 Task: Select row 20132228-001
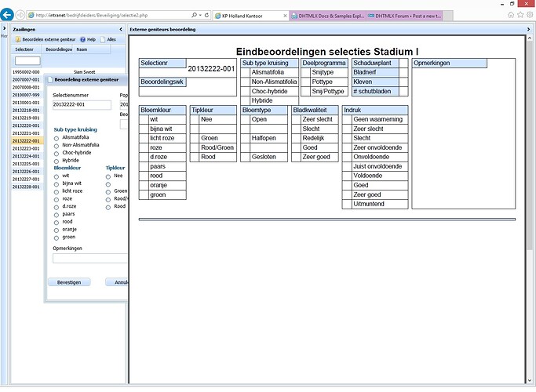(x=27, y=187)
